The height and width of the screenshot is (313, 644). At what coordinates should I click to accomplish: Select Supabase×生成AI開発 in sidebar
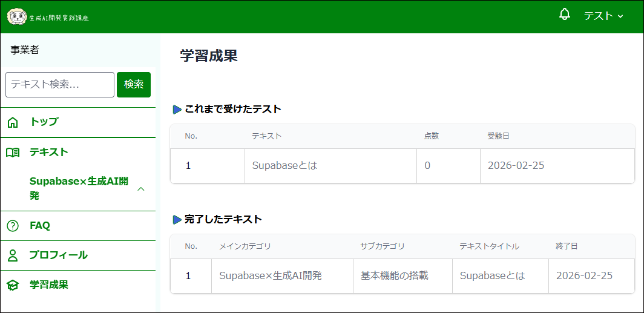[x=79, y=188]
